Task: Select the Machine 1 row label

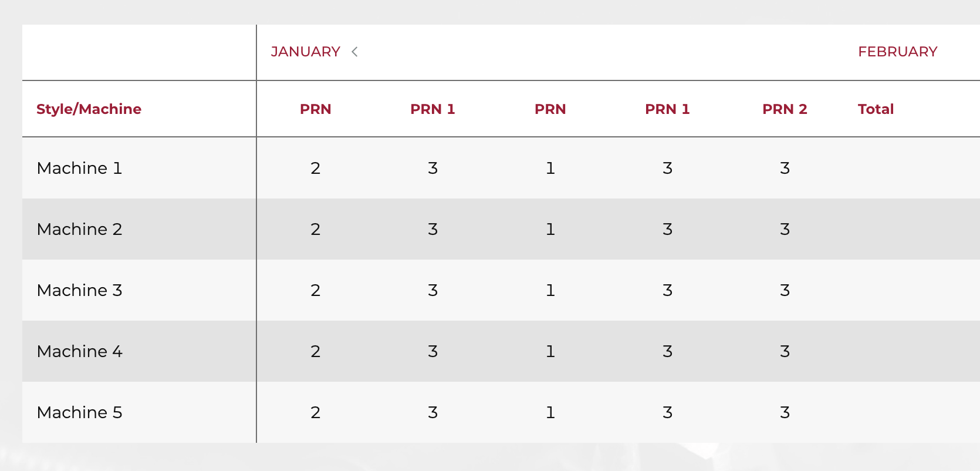Action: coord(79,168)
